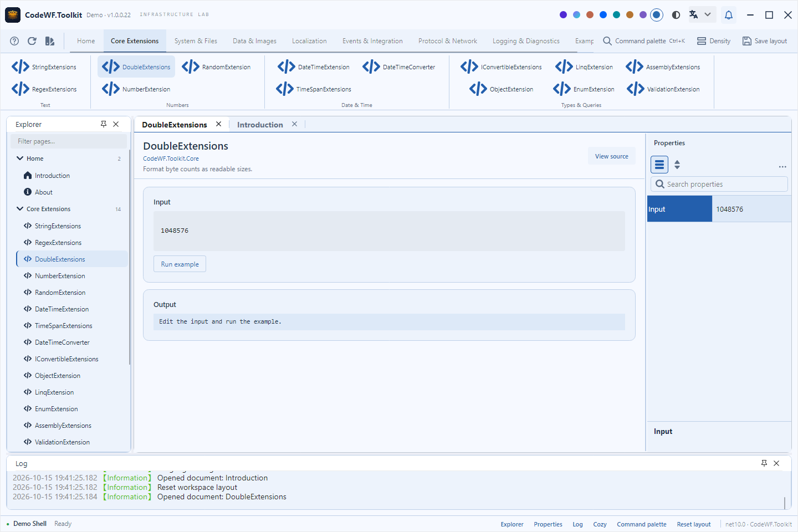Open NumberExtension in the ribbon Numbers group

click(136, 89)
